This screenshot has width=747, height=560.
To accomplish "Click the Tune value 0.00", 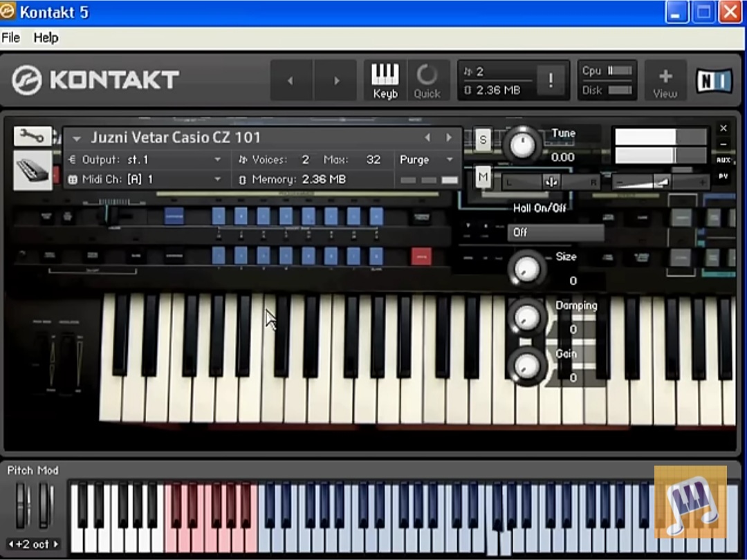I will pyautogui.click(x=562, y=157).
